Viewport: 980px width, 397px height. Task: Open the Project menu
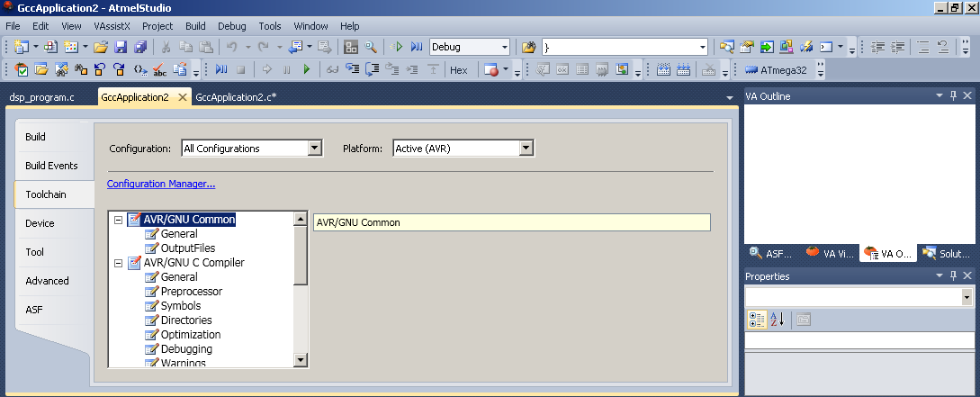coord(157,25)
